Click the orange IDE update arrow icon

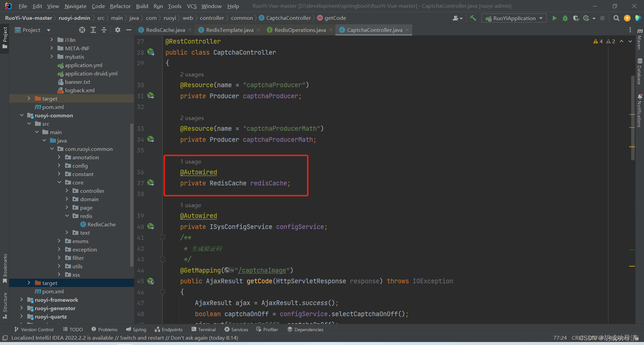pos(627,18)
